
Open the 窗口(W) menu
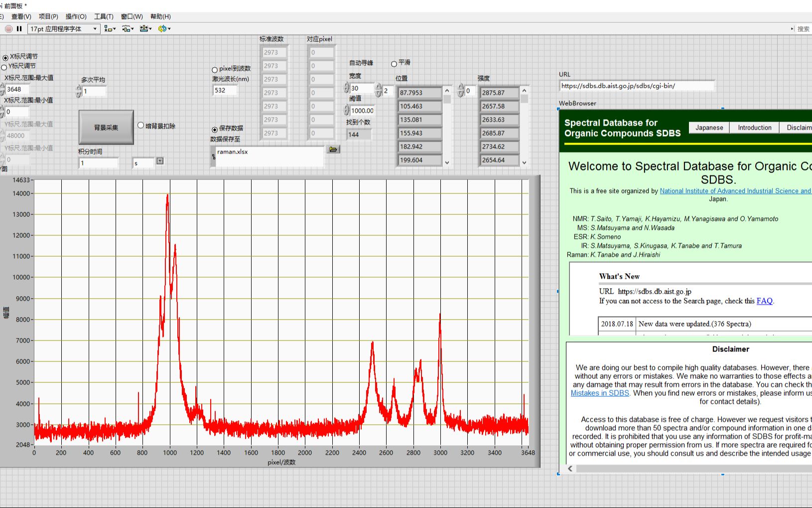tap(132, 16)
